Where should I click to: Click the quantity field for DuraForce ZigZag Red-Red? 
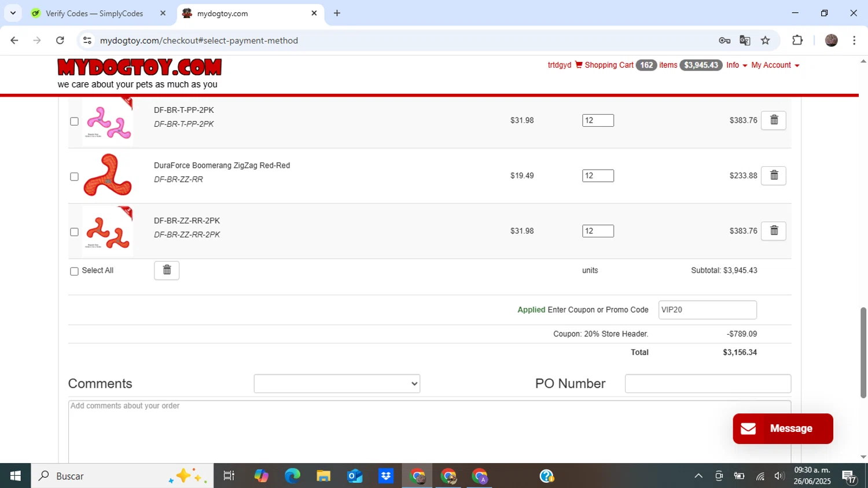pyautogui.click(x=598, y=175)
